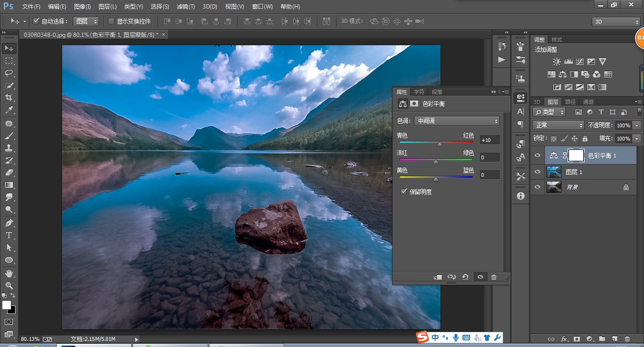Add a Black & White adjustment

(574, 74)
